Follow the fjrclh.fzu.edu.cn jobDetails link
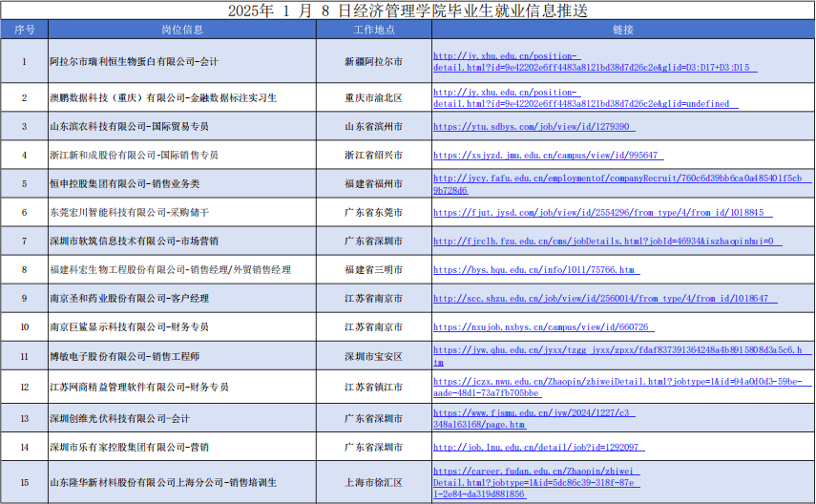The width and height of the screenshot is (816, 504). tap(608, 241)
